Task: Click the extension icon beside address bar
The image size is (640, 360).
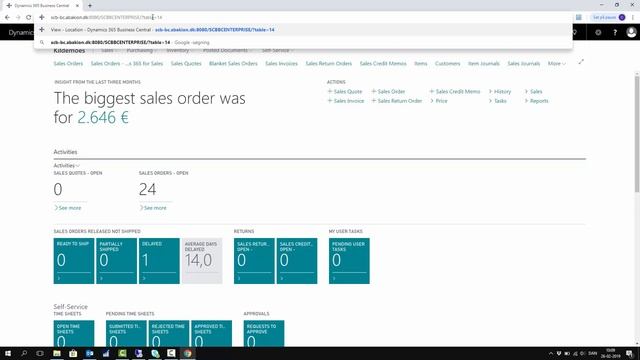Action: pos(578,18)
